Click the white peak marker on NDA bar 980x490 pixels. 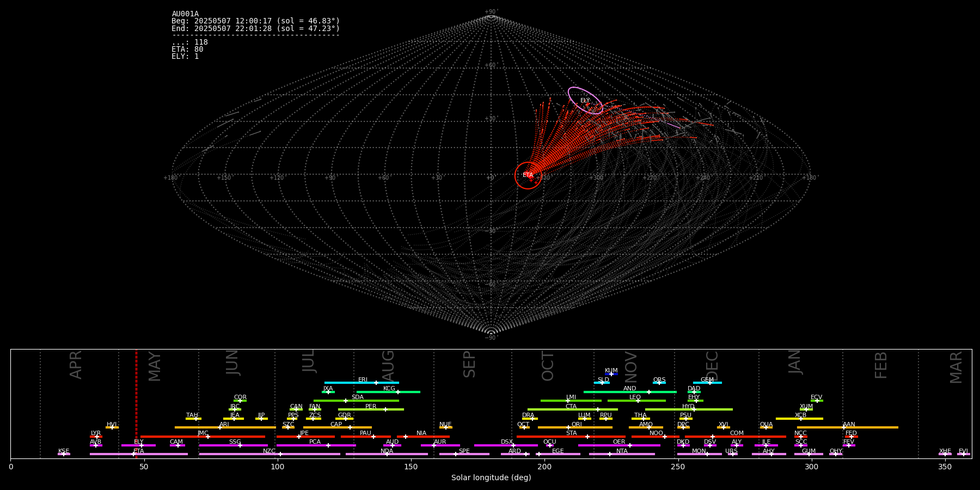click(x=387, y=454)
